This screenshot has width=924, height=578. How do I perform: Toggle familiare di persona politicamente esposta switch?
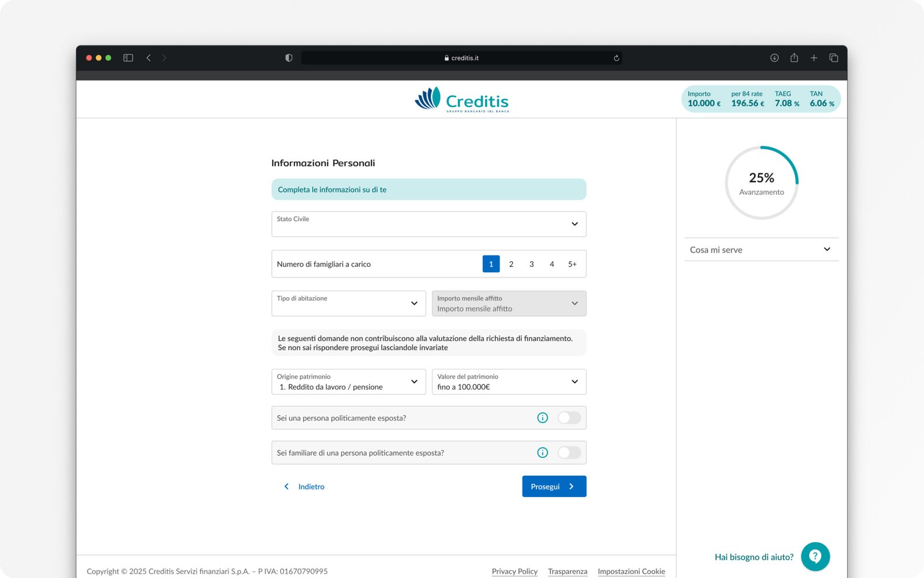click(x=569, y=453)
